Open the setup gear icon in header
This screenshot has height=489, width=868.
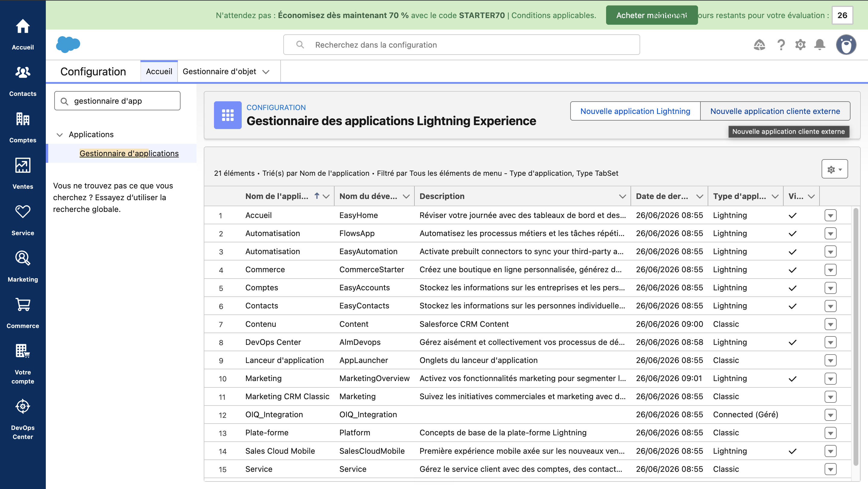click(x=800, y=45)
